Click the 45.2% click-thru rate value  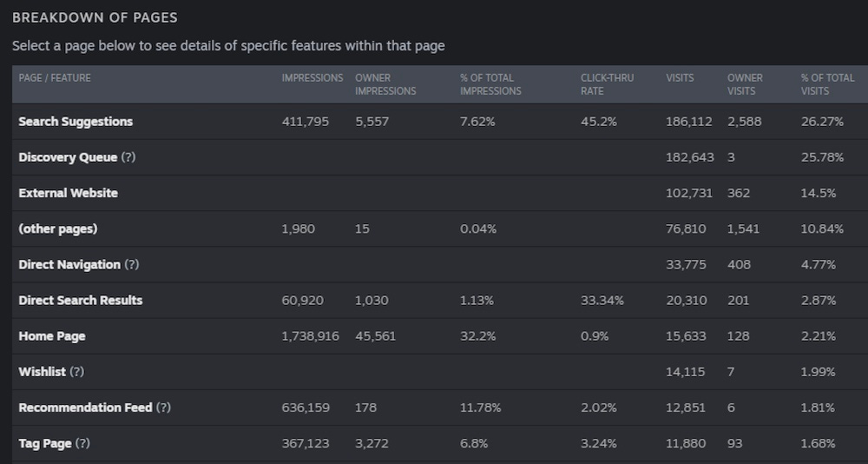pyautogui.click(x=598, y=122)
